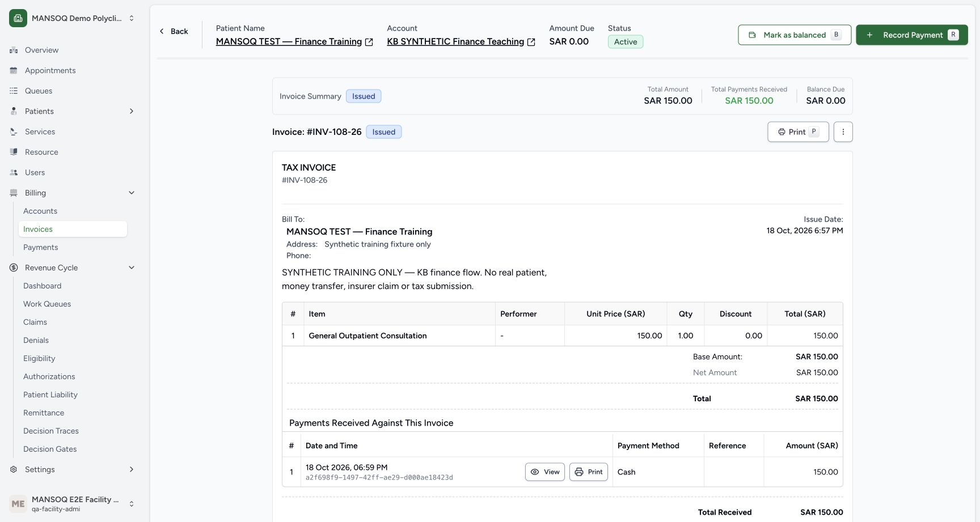This screenshot has height=522, width=980.
Task: Click the Billing sidebar icon
Action: pos(14,193)
